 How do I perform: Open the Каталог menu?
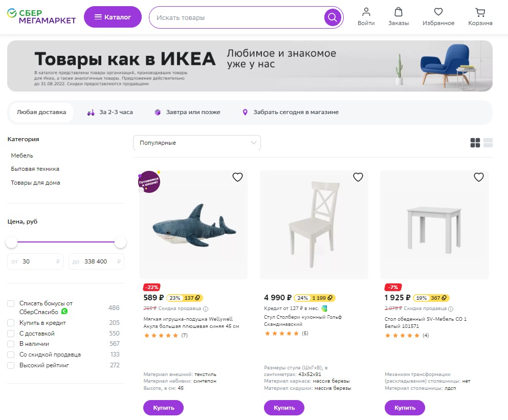click(113, 17)
